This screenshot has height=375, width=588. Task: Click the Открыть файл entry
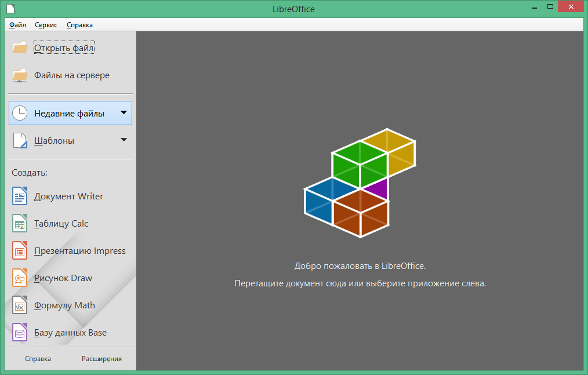[64, 47]
